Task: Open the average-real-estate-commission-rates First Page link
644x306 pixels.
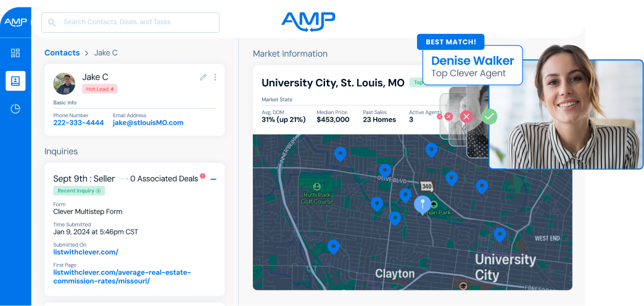Action: [122, 277]
